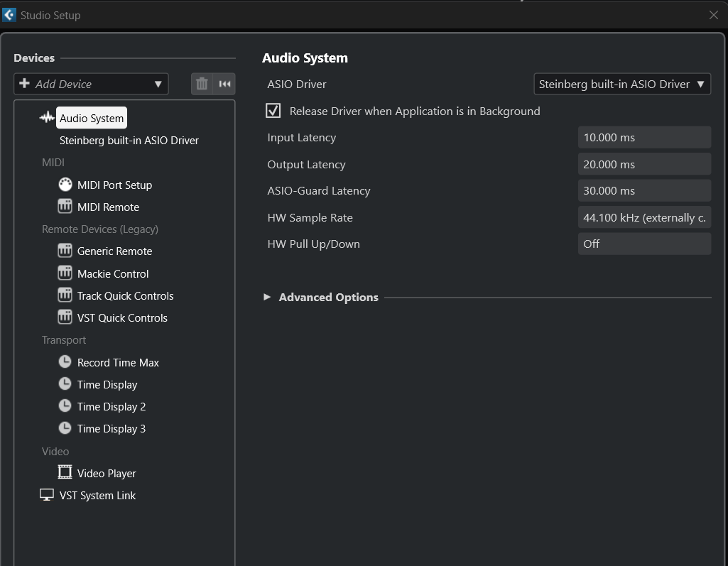Click the Output Latency label
The width and height of the screenshot is (728, 566).
click(x=306, y=164)
